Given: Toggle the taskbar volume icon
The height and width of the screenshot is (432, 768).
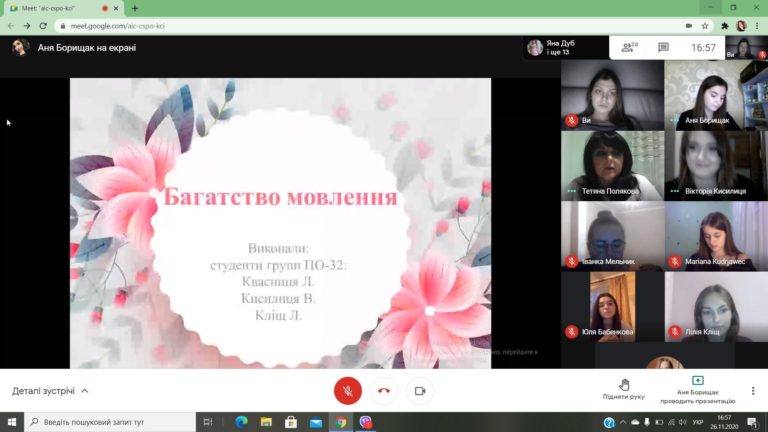Looking at the screenshot, I should [x=683, y=422].
